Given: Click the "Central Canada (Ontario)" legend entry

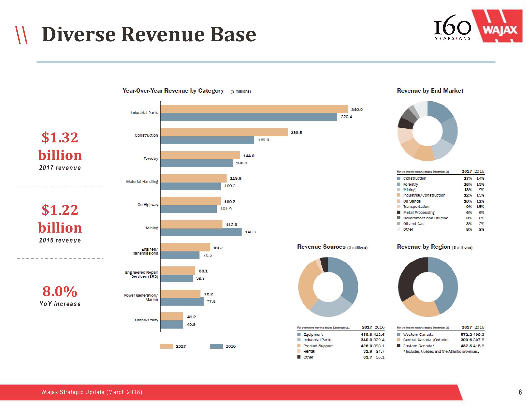Looking at the screenshot, I should (x=426, y=340).
